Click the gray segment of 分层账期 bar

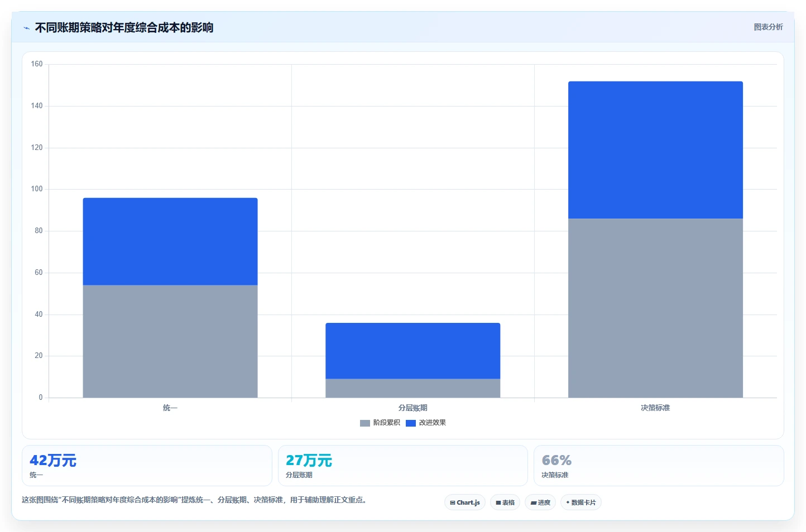pos(413,388)
